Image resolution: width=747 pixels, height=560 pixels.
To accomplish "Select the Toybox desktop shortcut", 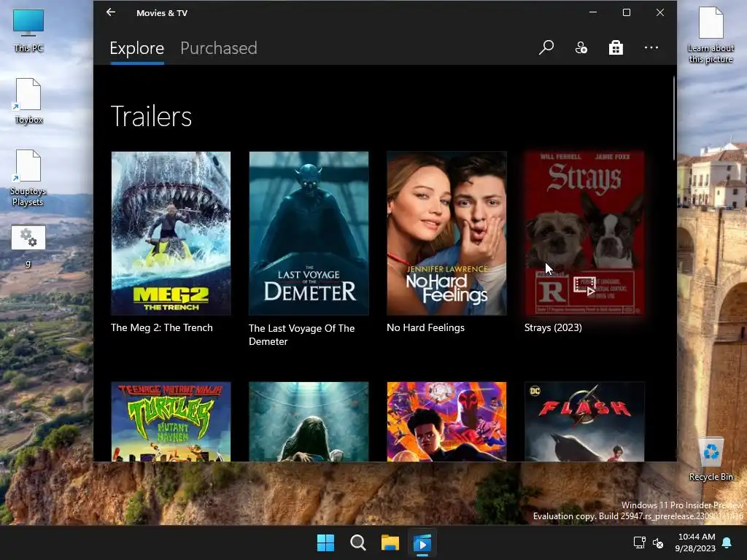I will point(28,101).
